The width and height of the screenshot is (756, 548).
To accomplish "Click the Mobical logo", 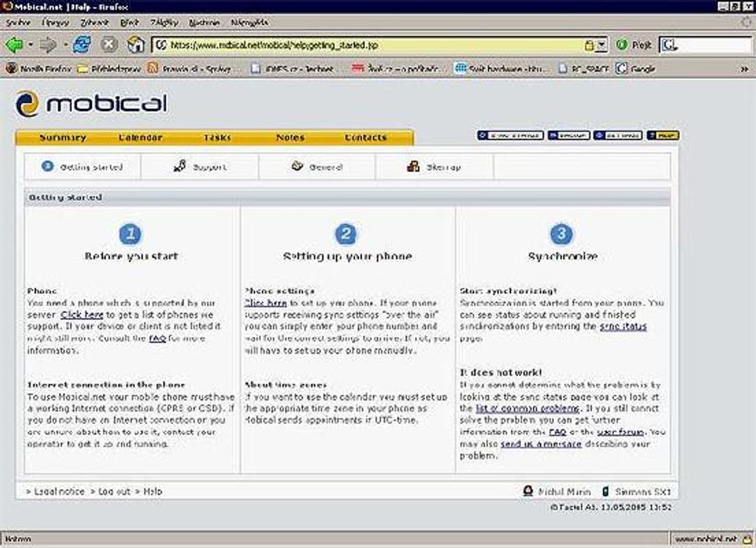I will pos(91,103).
